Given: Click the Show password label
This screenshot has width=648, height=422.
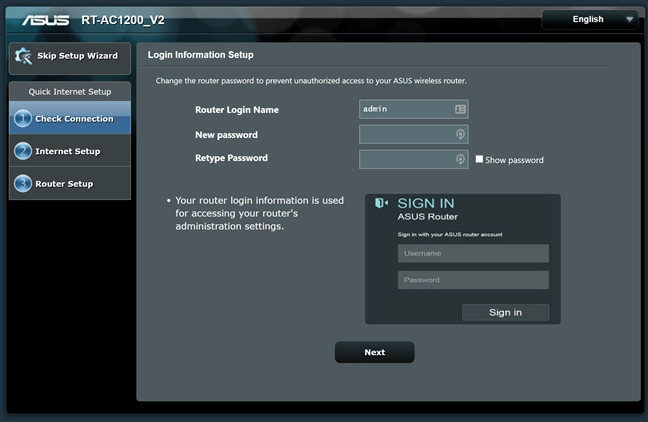Looking at the screenshot, I should (x=515, y=160).
